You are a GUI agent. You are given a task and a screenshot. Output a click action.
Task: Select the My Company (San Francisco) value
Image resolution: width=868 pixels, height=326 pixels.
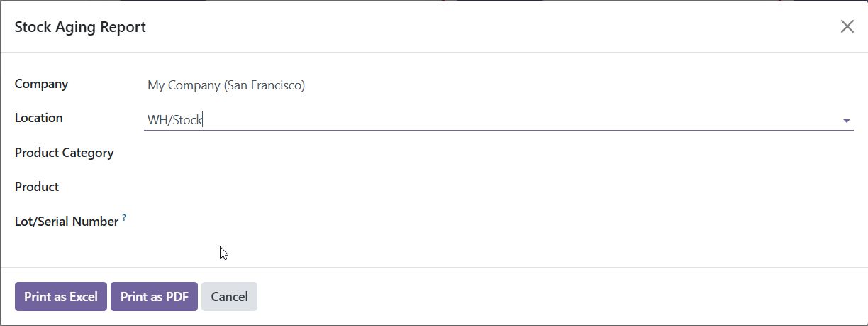226,85
